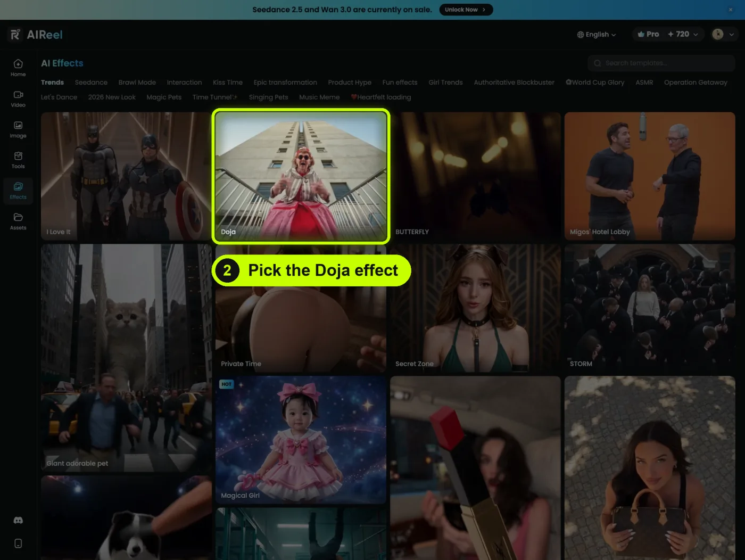This screenshot has width=745, height=560.
Task: Select the Time Tunnel tab
Action: pos(215,97)
